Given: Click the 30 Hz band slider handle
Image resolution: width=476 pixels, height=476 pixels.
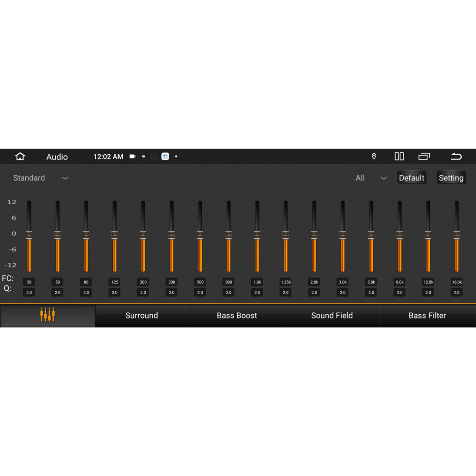Looking at the screenshot, I should [x=29, y=234].
